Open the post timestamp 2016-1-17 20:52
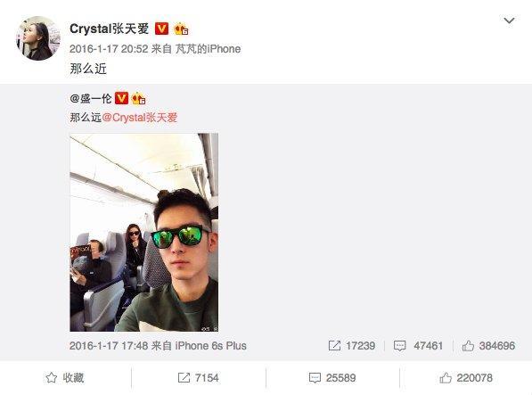The height and width of the screenshot is (395, 532). click(x=109, y=49)
